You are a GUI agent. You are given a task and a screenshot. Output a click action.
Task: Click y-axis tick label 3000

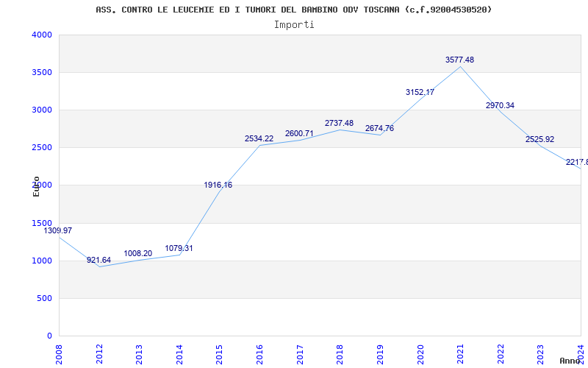[42, 110]
